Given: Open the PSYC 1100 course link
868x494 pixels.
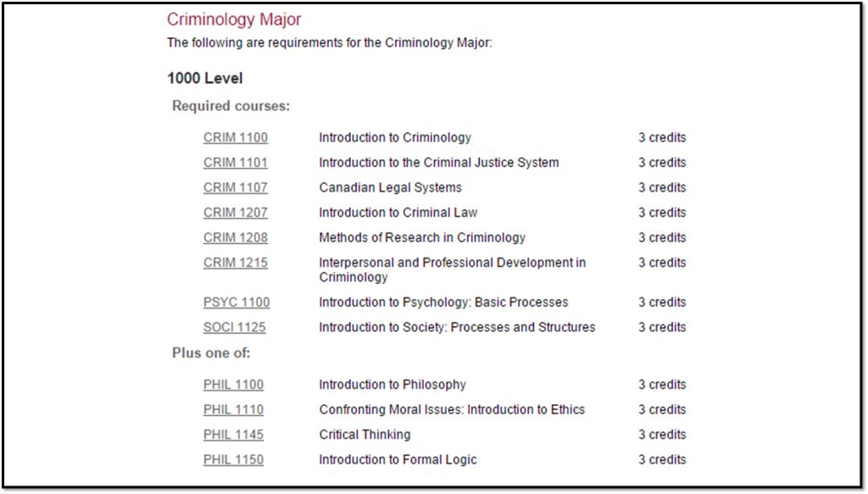Looking at the screenshot, I should (236, 303).
